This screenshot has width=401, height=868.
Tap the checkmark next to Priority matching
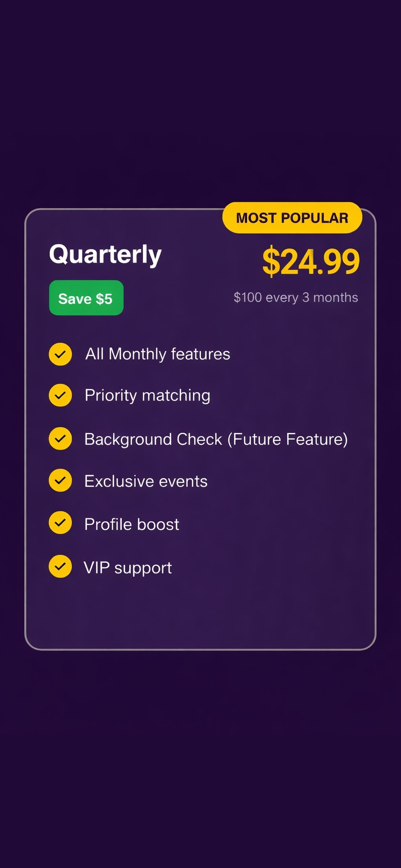click(60, 395)
